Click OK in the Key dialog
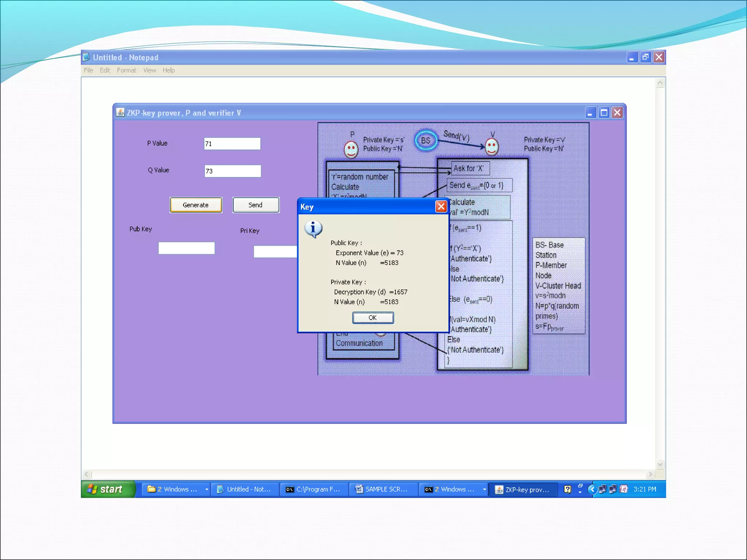 click(x=372, y=318)
